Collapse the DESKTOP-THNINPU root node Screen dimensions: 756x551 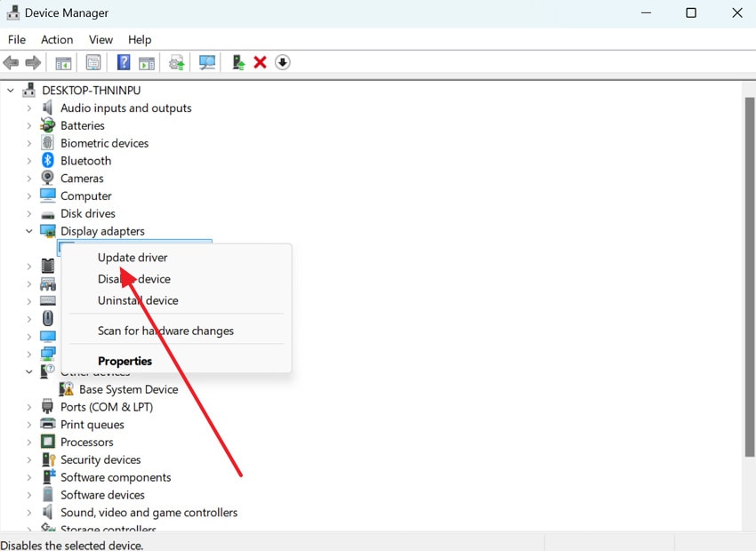coord(11,91)
